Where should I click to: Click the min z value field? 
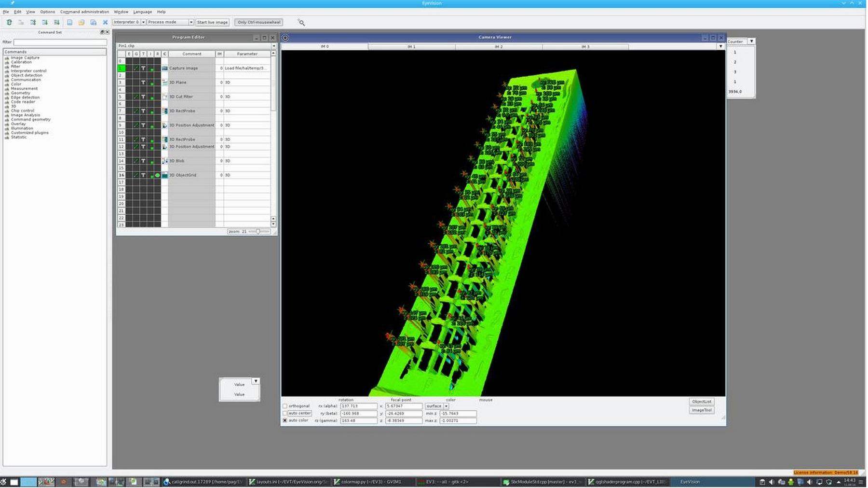pyautogui.click(x=458, y=414)
